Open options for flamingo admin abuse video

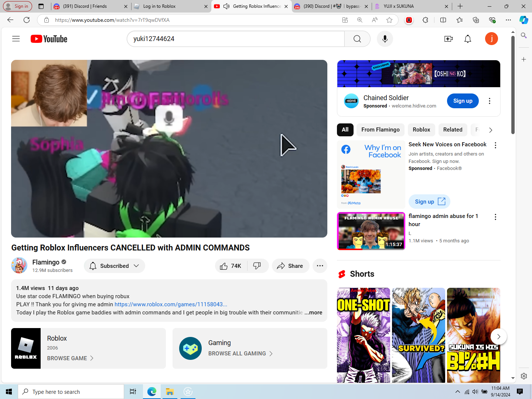pyautogui.click(x=495, y=217)
